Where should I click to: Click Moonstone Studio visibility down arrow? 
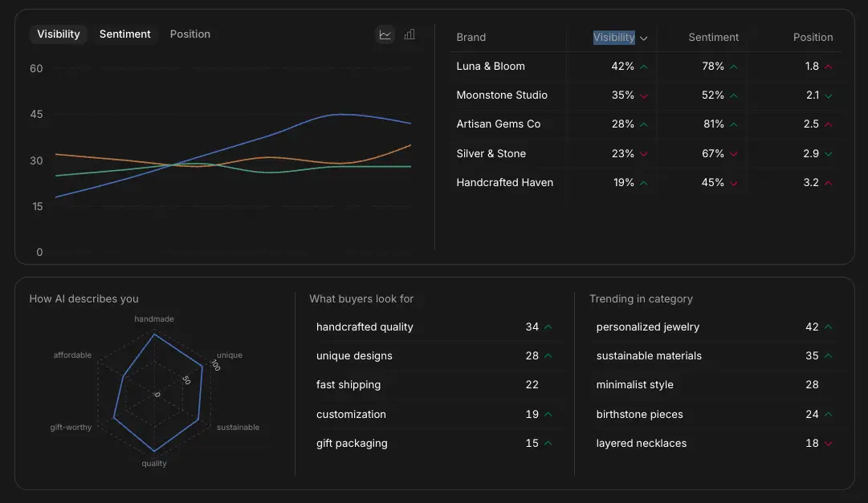644,95
